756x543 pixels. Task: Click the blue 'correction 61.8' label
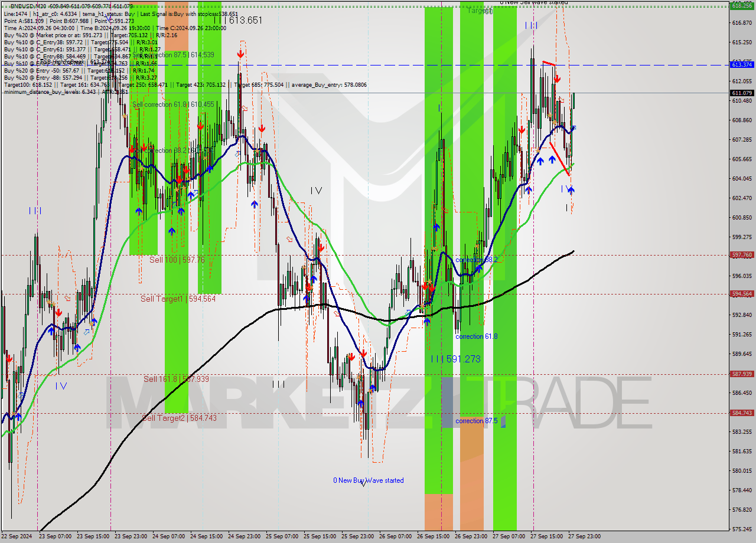pyautogui.click(x=477, y=336)
